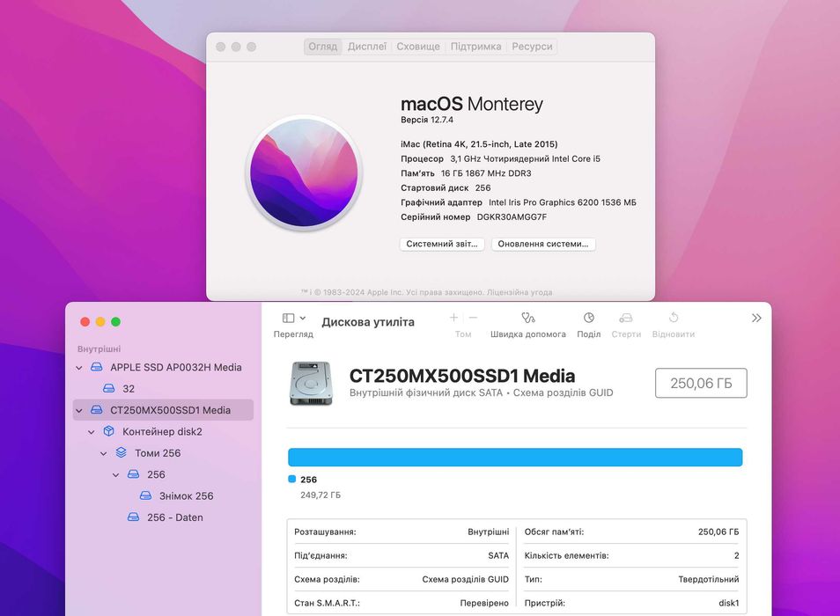Image resolution: width=840 pixels, height=616 pixels.
Task: Click the Системний звіт... button
Action: [x=442, y=244]
